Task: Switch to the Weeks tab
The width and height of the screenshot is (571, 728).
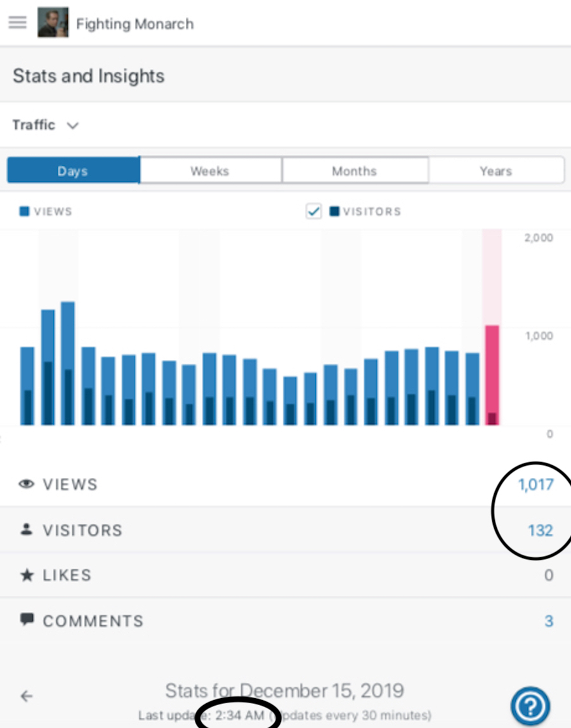Action: [x=210, y=170]
